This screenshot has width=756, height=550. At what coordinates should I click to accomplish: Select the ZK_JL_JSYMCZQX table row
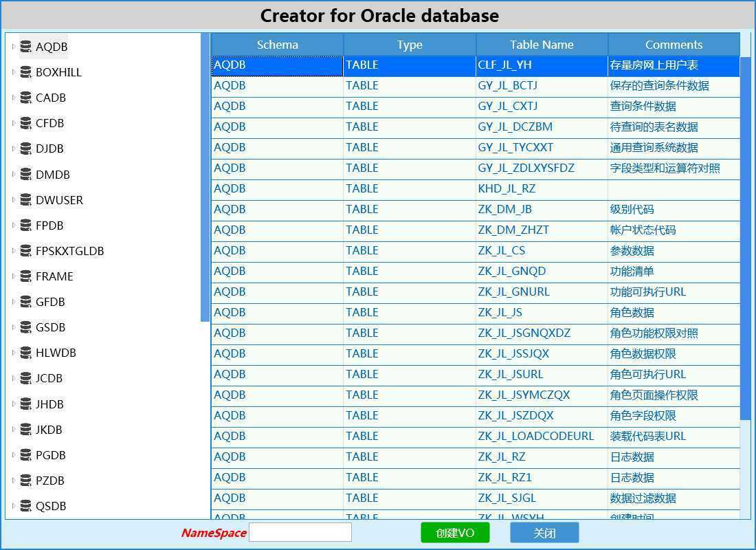[x=476, y=395]
